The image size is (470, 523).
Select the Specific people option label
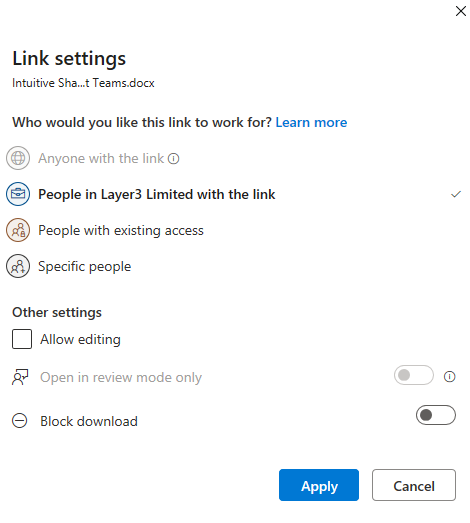pos(85,267)
